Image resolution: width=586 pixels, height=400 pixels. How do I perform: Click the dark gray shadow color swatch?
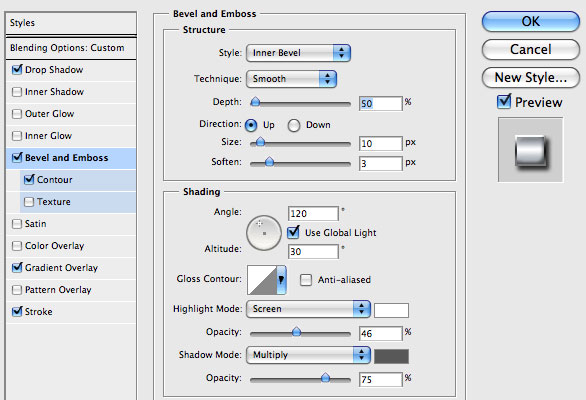pos(391,356)
